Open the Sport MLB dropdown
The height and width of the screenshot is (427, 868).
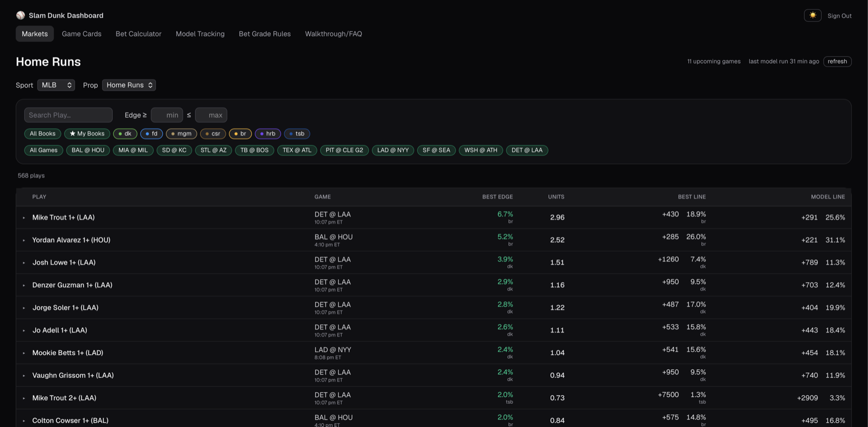click(x=56, y=85)
